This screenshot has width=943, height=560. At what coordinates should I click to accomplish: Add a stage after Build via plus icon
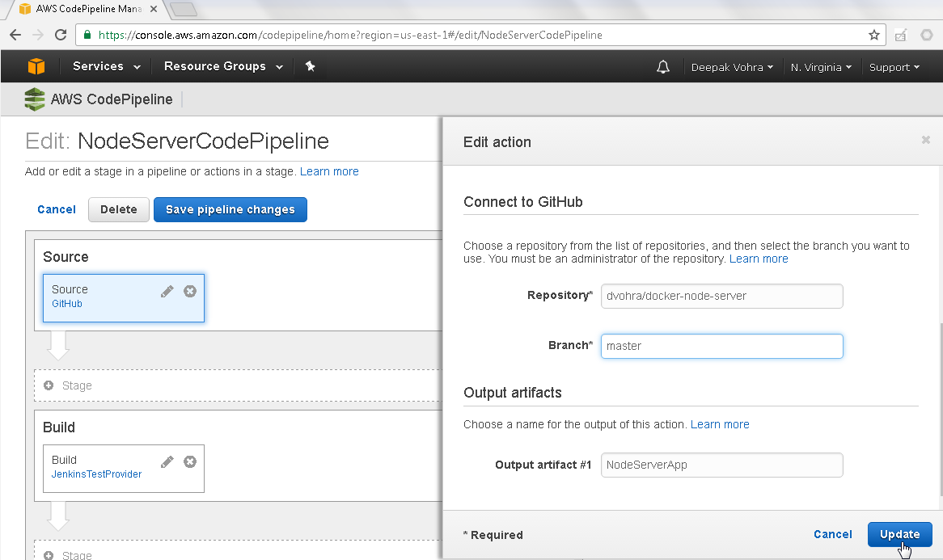(49, 555)
